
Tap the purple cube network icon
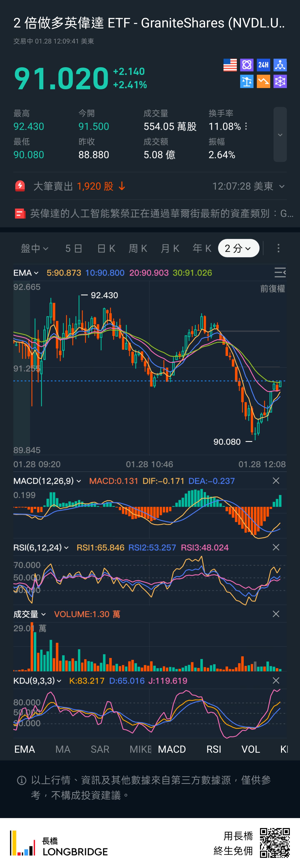pos(280,82)
